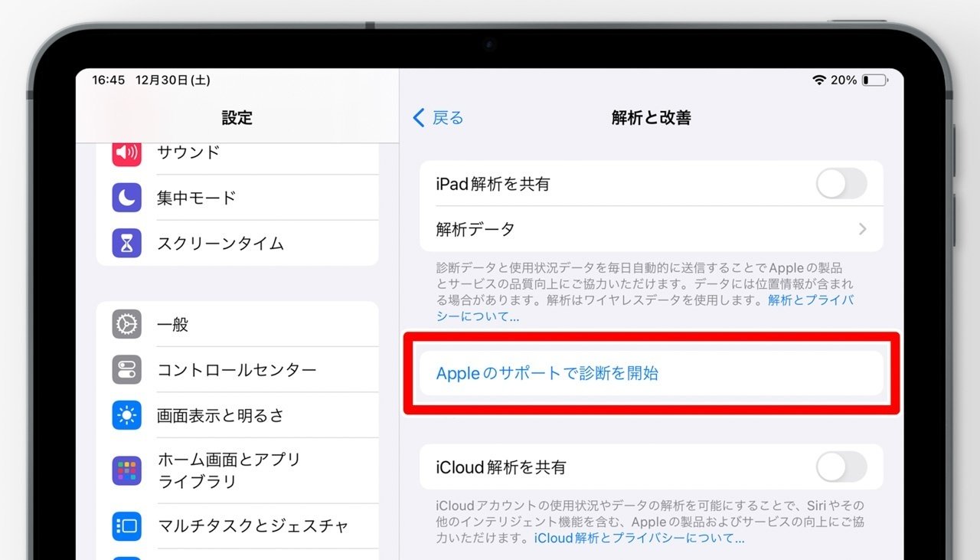
Task: Tap the iCloud解析を共有 label
Action: (x=501, y=467)
